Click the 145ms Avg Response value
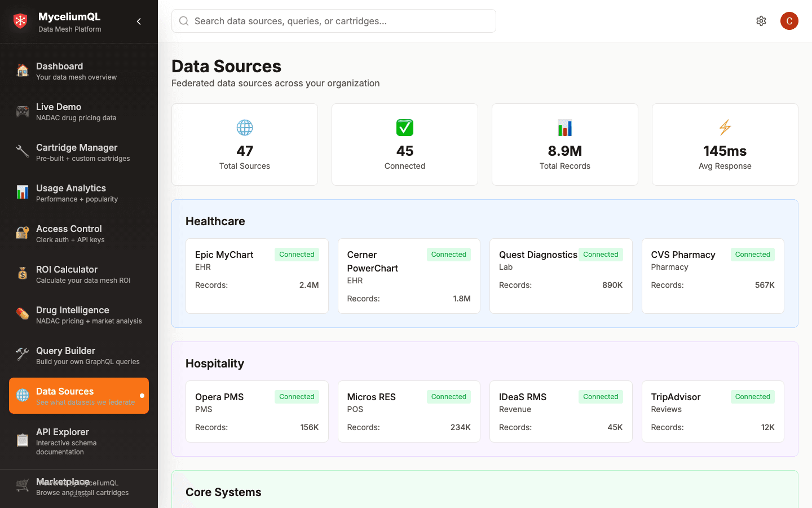812x508 pixels. pyautogui.click(x=725, y=151)
